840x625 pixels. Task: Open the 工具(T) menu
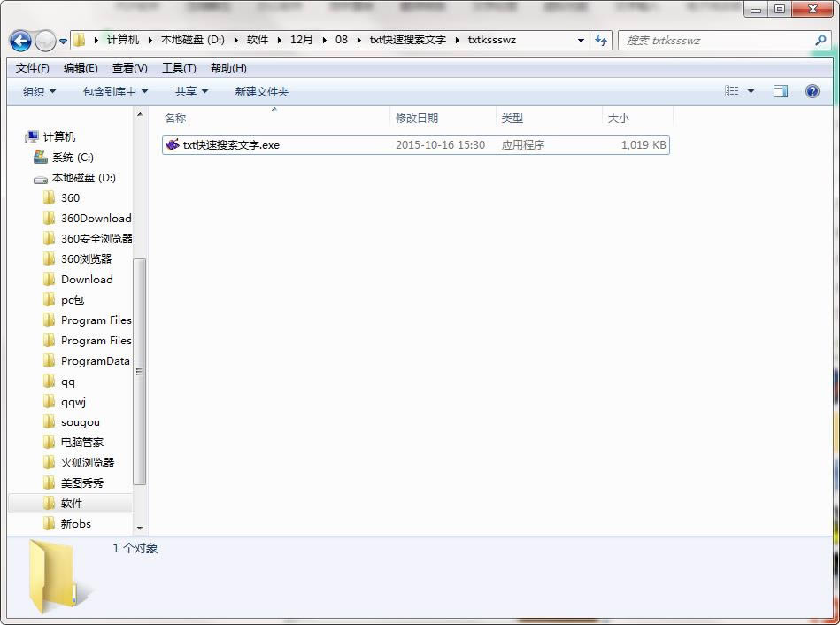click(x=179, y=68)
